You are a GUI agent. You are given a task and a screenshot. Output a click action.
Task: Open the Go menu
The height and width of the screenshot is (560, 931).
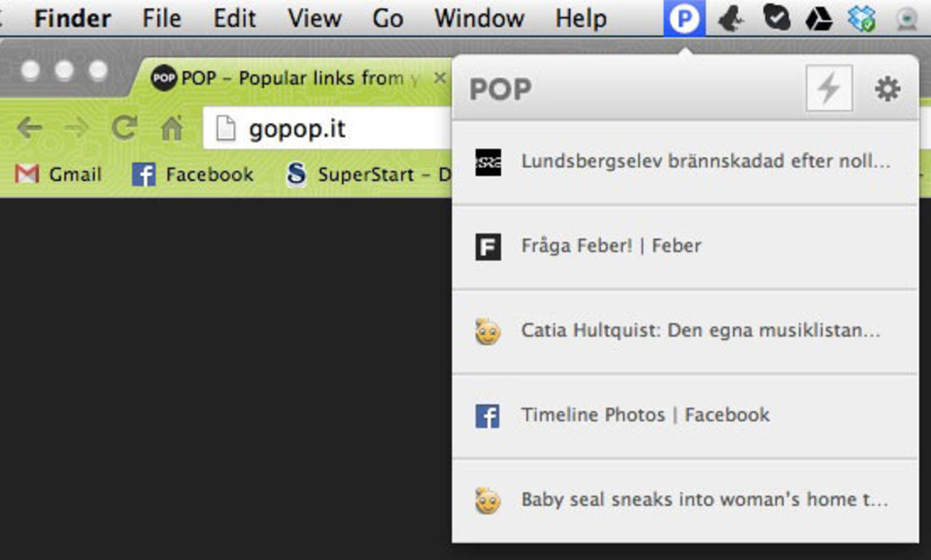388,19
